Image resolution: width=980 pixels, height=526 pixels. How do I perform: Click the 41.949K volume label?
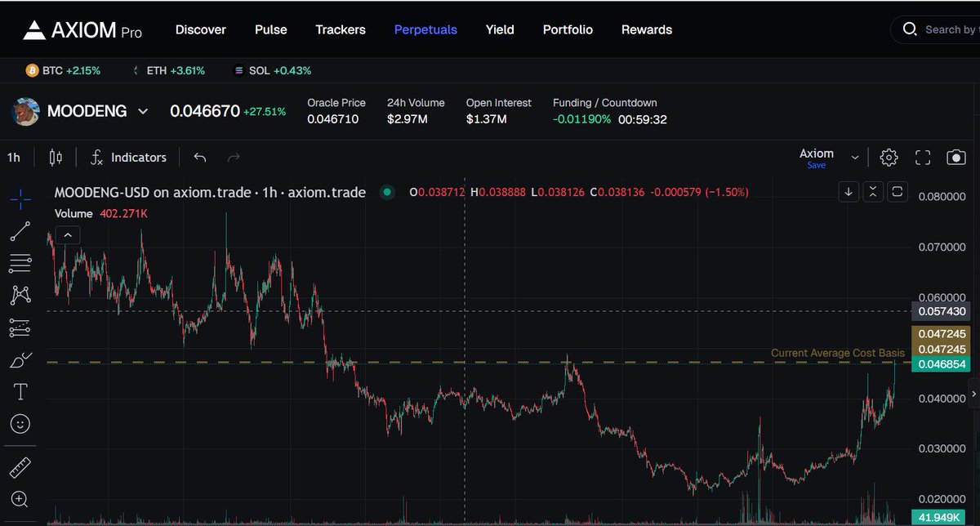point(938,518)
